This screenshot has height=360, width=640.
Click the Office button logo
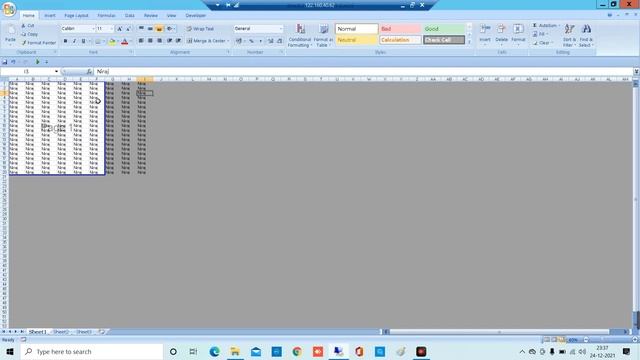[x=9, y=9]
